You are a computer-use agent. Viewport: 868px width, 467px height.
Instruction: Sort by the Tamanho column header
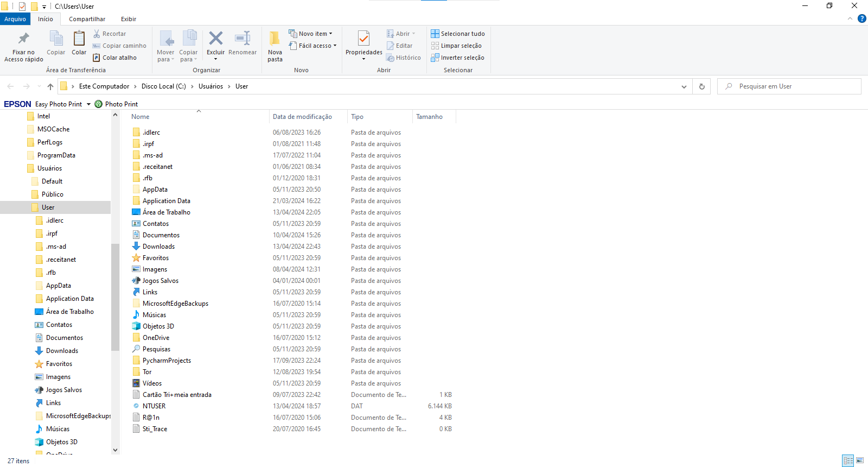tap(429, 117)
